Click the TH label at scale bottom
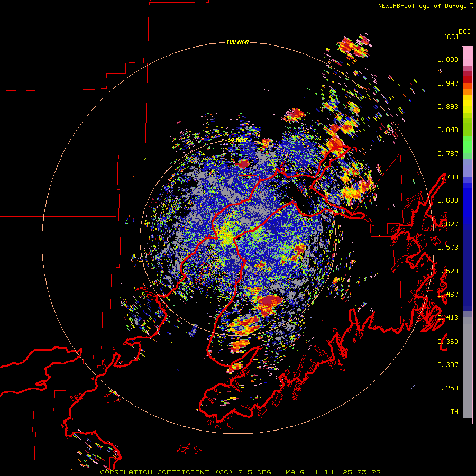This screenshot has width=476, height=476. coord(454,411)
